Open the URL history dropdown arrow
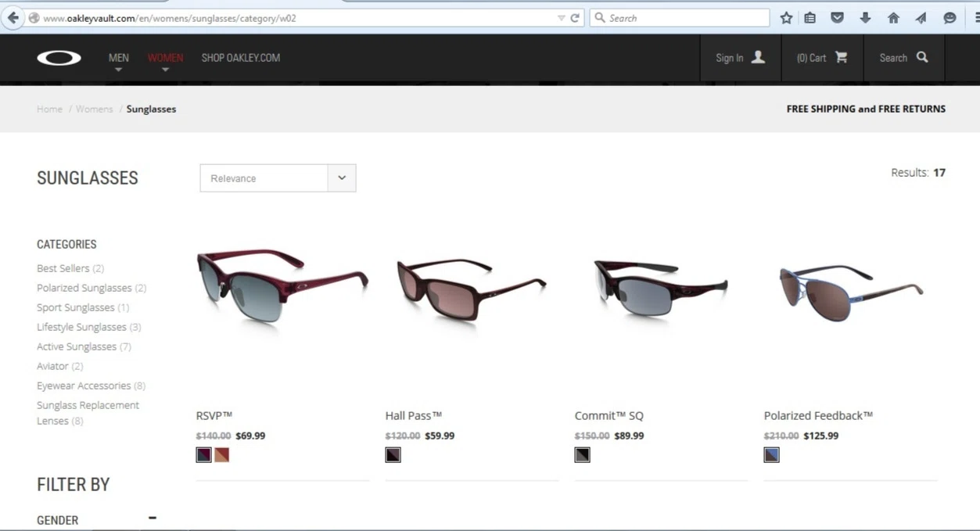Screen dimensions: 980x531 [x=561, y=18]
